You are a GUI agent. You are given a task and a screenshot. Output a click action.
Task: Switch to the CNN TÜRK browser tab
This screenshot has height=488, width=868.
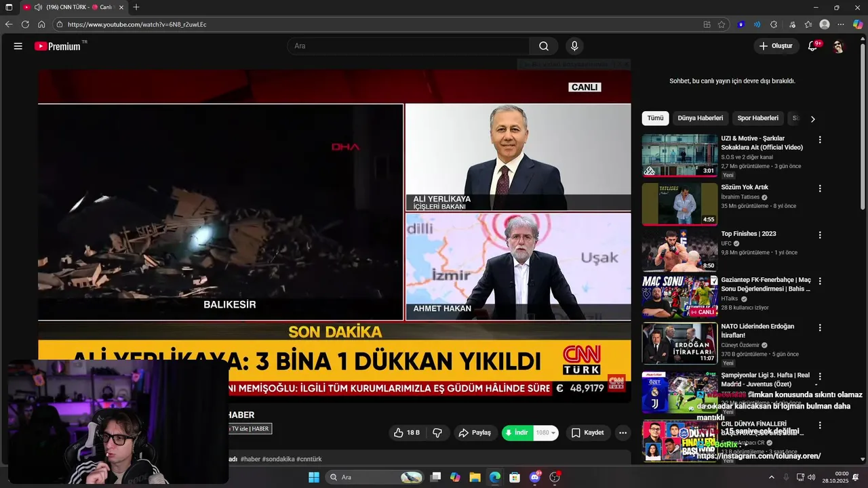click(75, 7)
